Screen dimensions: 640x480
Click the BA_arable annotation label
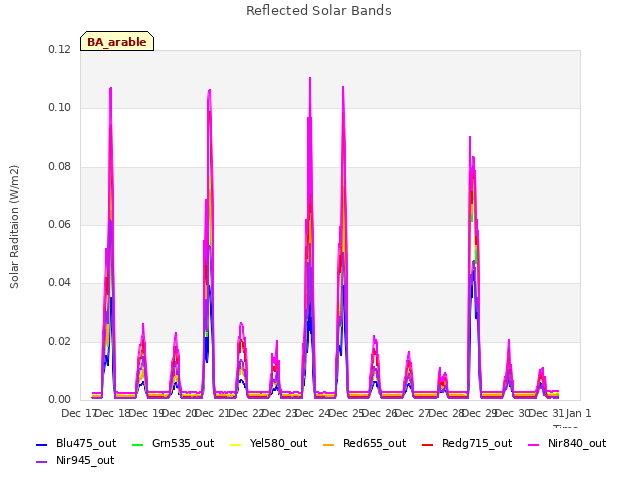(x=117, y=42)
